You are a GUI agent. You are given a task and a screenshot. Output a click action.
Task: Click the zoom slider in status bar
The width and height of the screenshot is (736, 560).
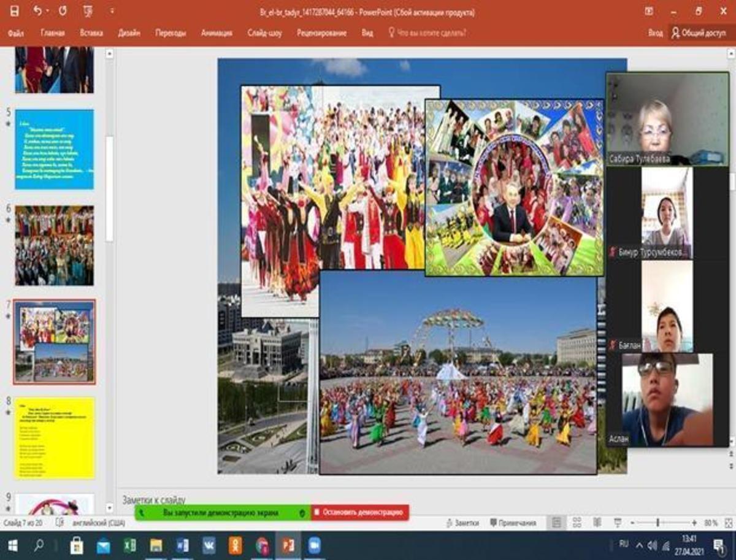(x=657, y=523)
